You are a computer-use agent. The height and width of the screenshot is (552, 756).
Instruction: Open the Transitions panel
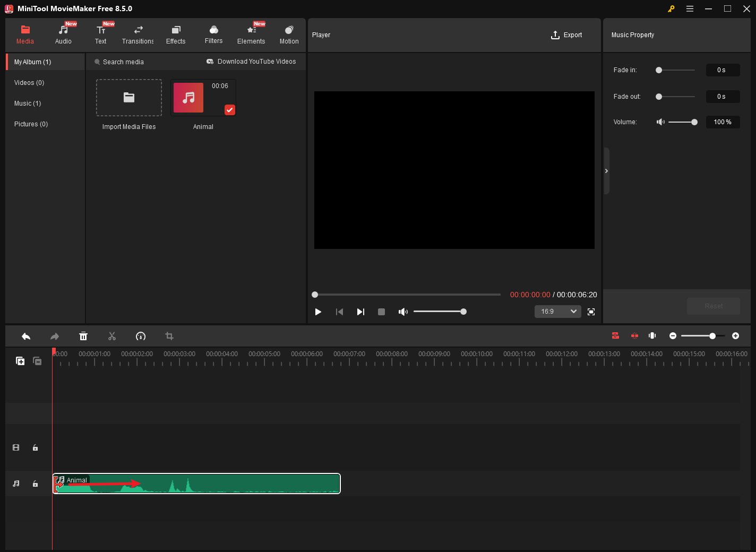(138, 31)
